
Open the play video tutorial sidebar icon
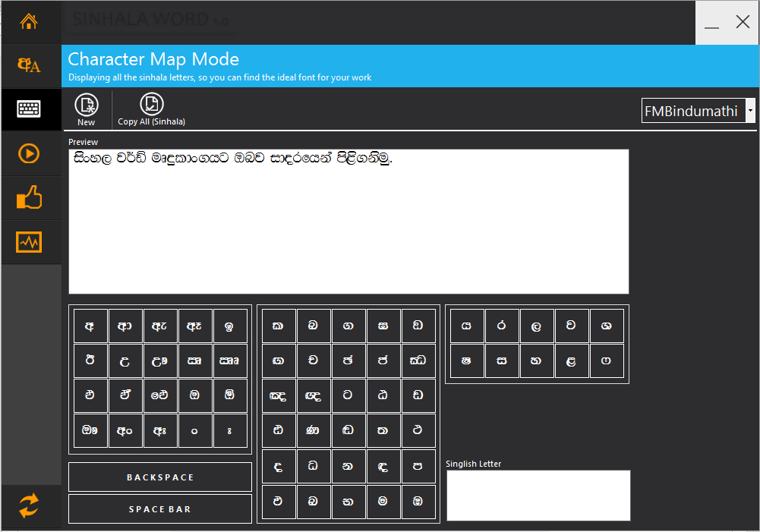[x=29, y=153]
